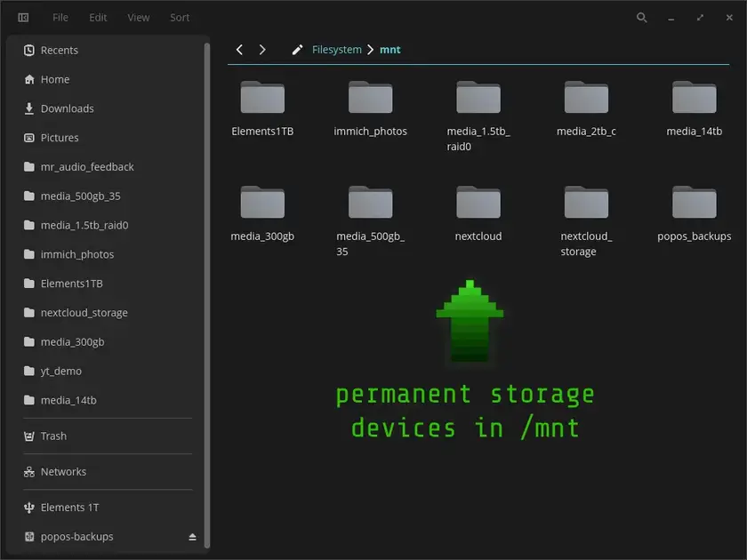The image size is (747, 560).
Task: Select the popos_backups folder icon
Action: pyautogui.click(x=695, y=202)
